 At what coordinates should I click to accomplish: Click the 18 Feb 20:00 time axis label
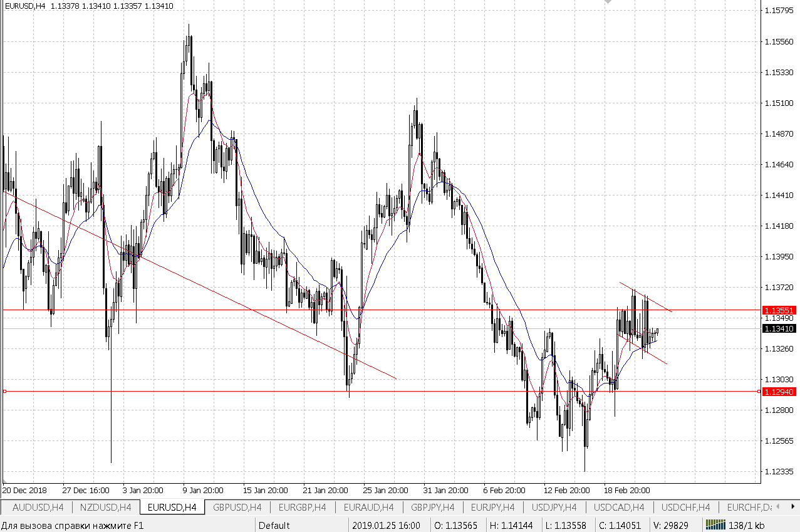pyautogui.click(x=627, y=490)
